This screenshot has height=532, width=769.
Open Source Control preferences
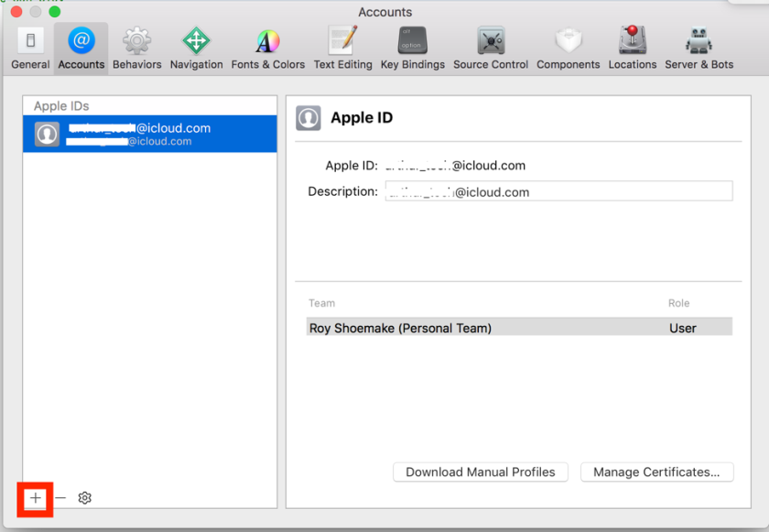(x=491, y=48)
